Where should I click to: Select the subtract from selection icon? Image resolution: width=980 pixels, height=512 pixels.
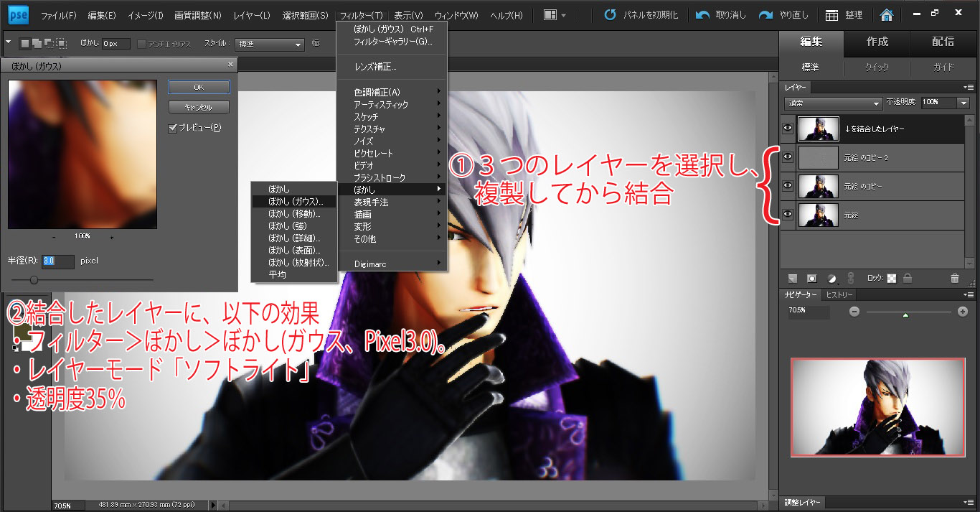(48, 44)
